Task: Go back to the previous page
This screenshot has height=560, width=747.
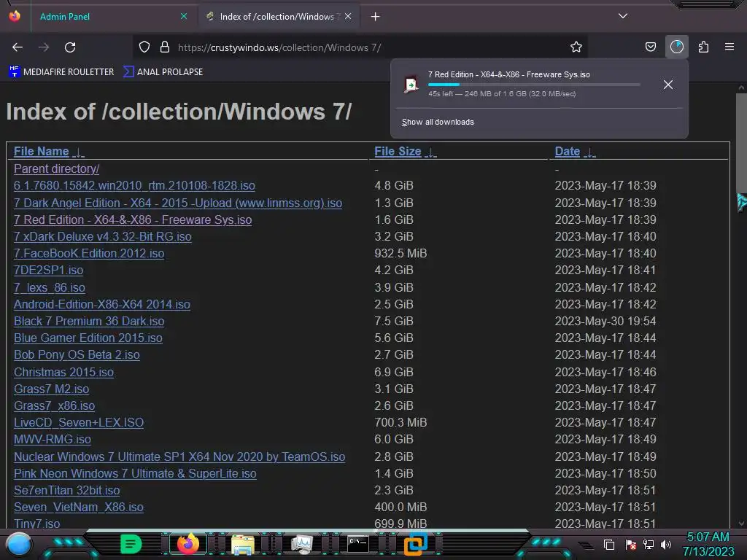Action: click(x=18, y=47)
